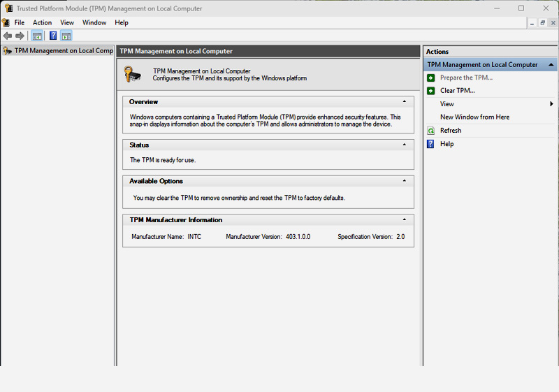This screenshot has width=559, height=392.
Task: Click the blue Help toolbar icon
Action: pyautogui.click(x=53, y=36)
